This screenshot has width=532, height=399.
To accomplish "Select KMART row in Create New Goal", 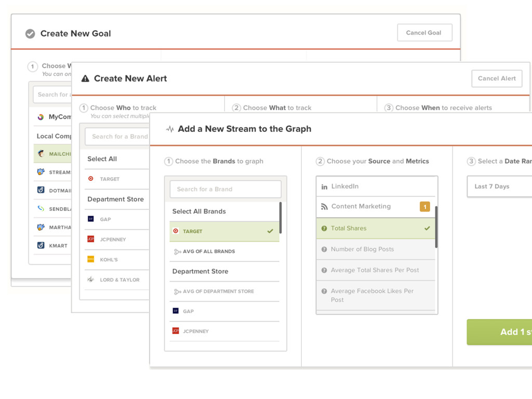I will 52,245.
